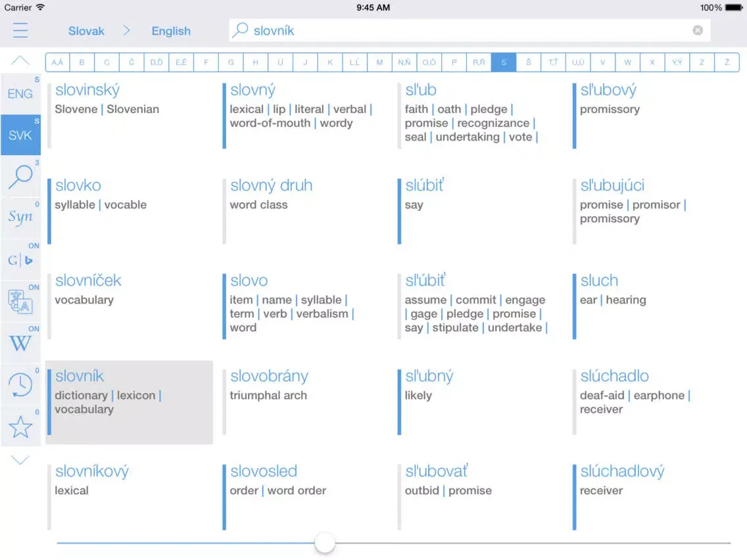747x560 pixels.
Task: Choose English as target language
Action: tap(171, 31)
